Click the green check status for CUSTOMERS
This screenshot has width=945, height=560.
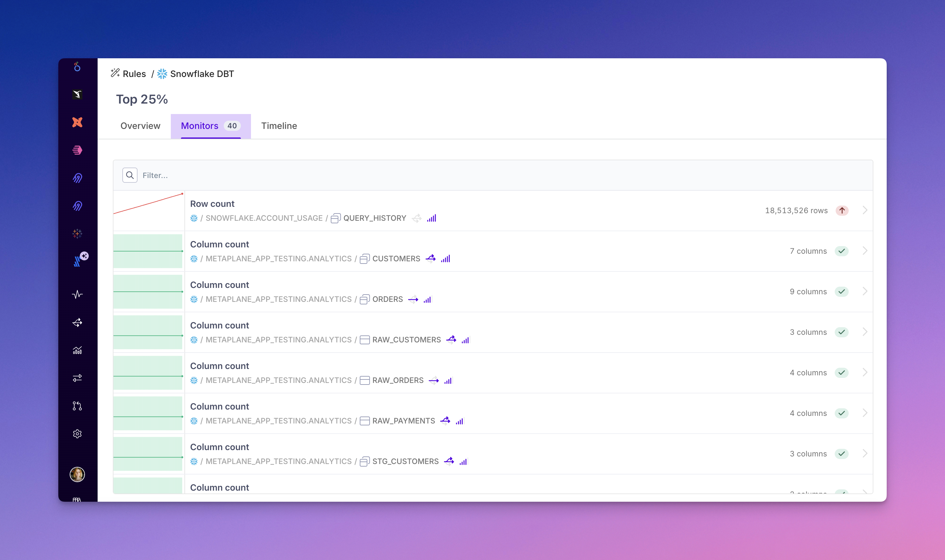click(842, 251)
